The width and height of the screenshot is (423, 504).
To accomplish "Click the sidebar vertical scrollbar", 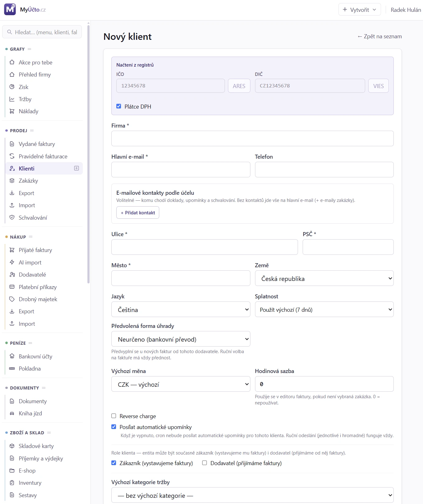I will tap(89, 154).
